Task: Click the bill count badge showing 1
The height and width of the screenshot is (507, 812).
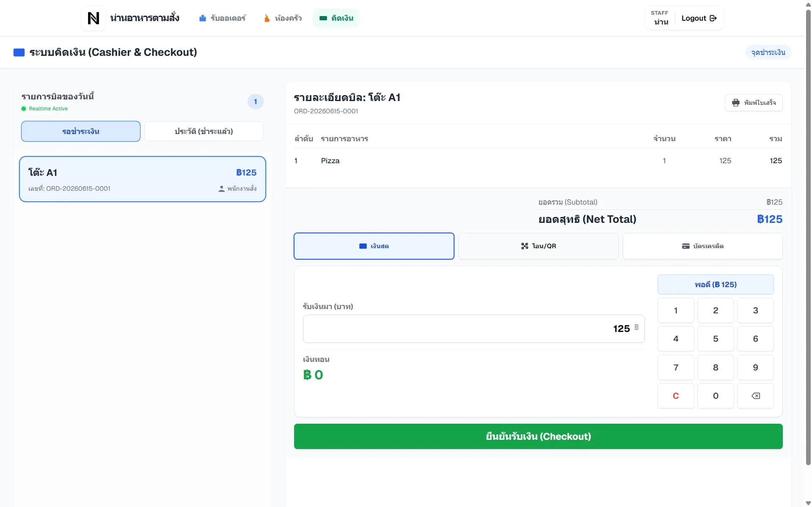Action: coord(255,101)
